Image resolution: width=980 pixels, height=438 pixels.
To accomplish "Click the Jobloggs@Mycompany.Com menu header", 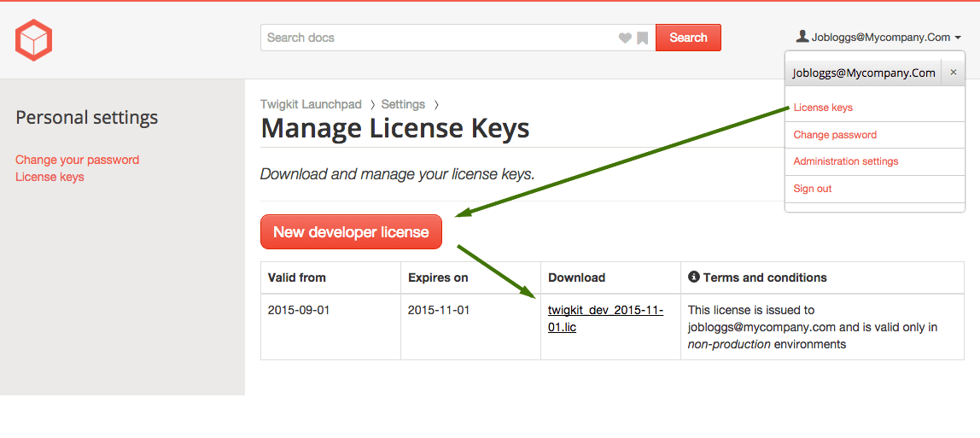I will click(863, 73).
